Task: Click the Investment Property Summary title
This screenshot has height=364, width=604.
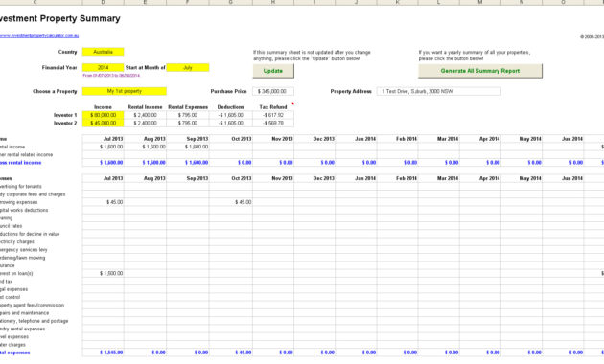Action: [60, 18]
